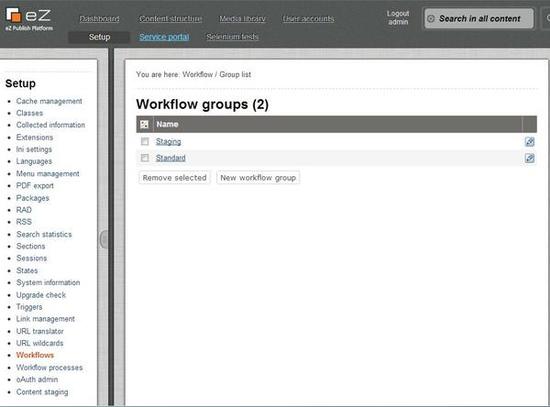Open Cache management in Setup menu
The image size is (550, 407).
point(49,101)
